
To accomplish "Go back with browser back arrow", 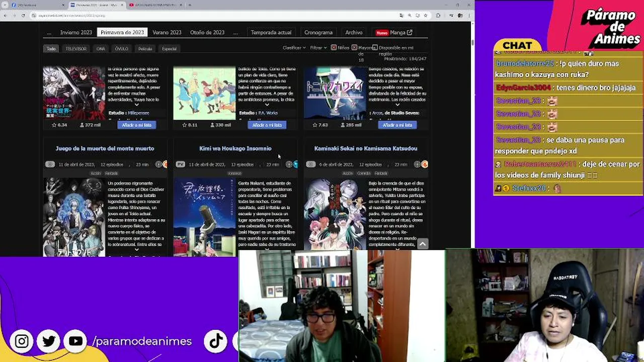I will pos(5,16).
